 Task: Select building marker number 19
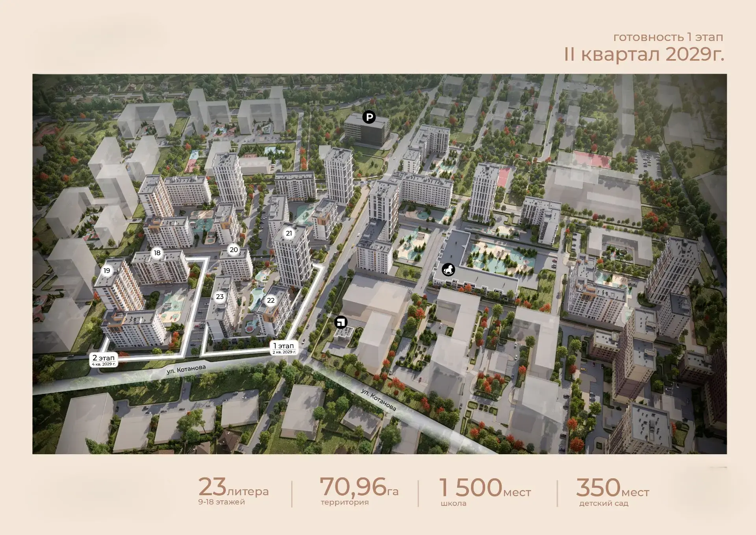pos(107,271)
